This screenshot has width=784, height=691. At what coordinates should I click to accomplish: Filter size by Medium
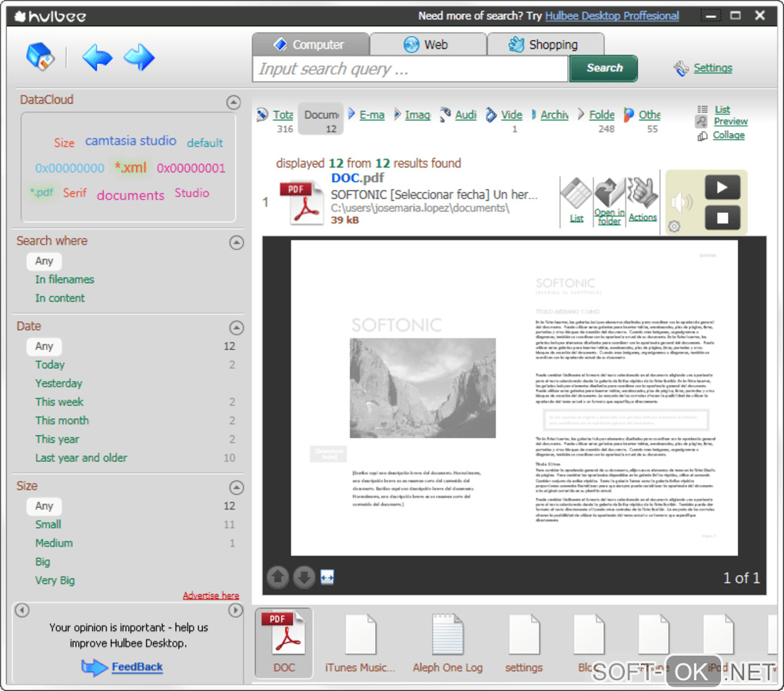point(54,543)
